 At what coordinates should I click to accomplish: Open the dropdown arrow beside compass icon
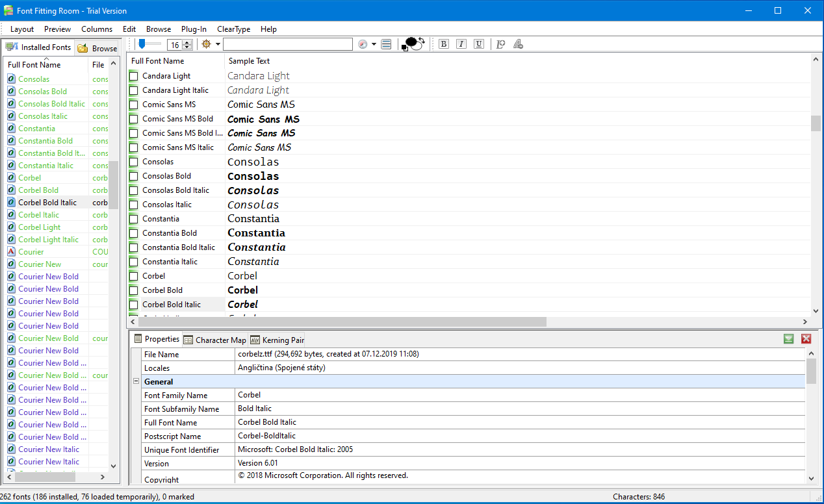(374, 44)
